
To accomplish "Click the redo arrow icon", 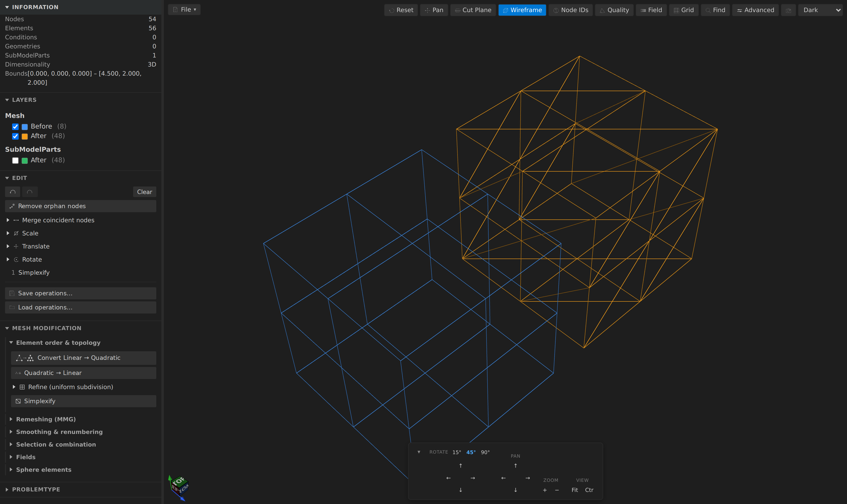I will click(x=30, y=192).
